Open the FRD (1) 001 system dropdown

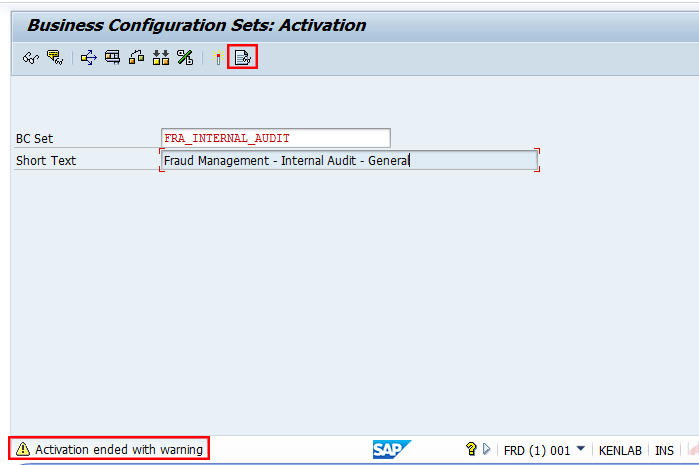click(580, 448)
